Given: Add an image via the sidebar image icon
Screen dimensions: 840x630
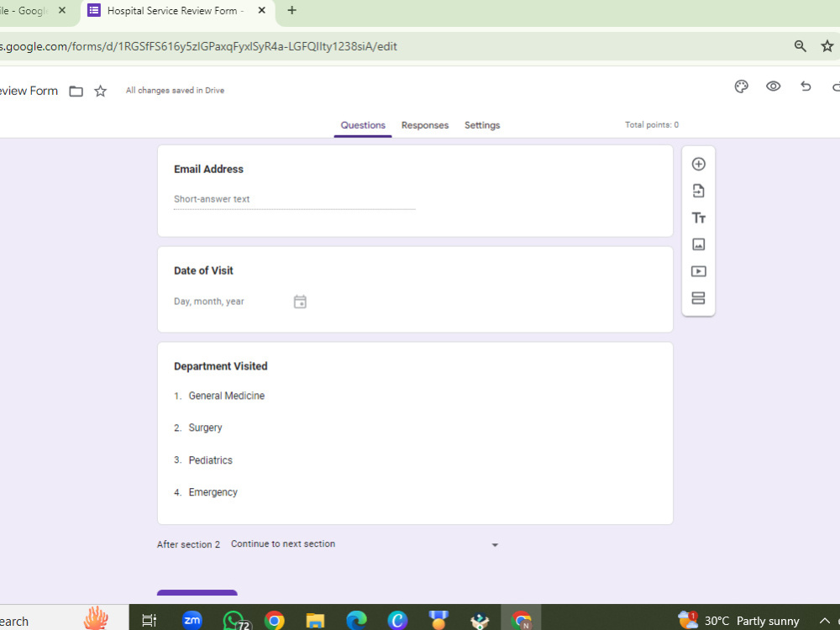Looking at the screenshot, I should (x=698, y=244).
